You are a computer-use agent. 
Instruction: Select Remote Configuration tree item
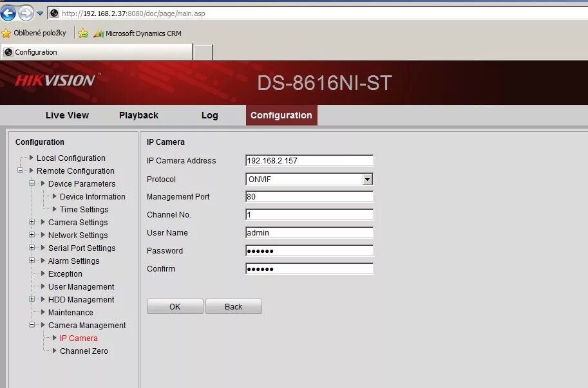[x=75, y=171]
